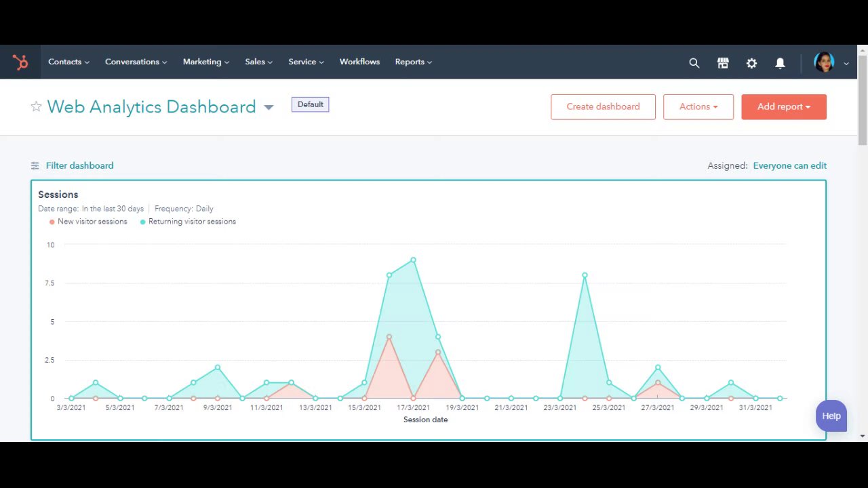
Task: Open the Service menu
Action: [x=306, y=62]
